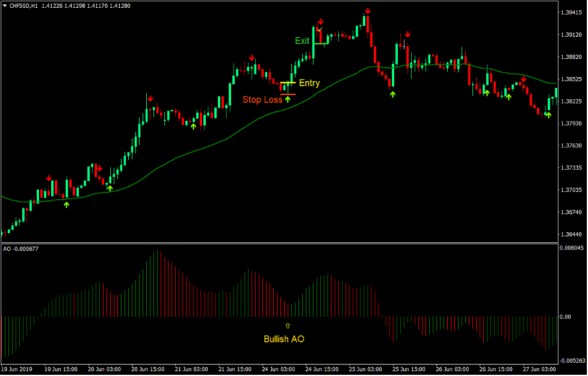
Task: Click the green up arrow below the Entry candle
Action: pos(288,99)
